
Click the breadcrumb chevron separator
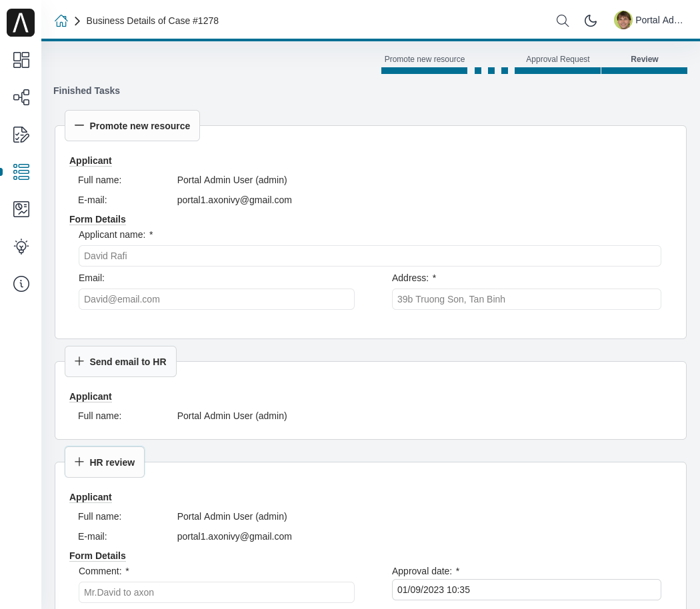(x=77, y=21)
